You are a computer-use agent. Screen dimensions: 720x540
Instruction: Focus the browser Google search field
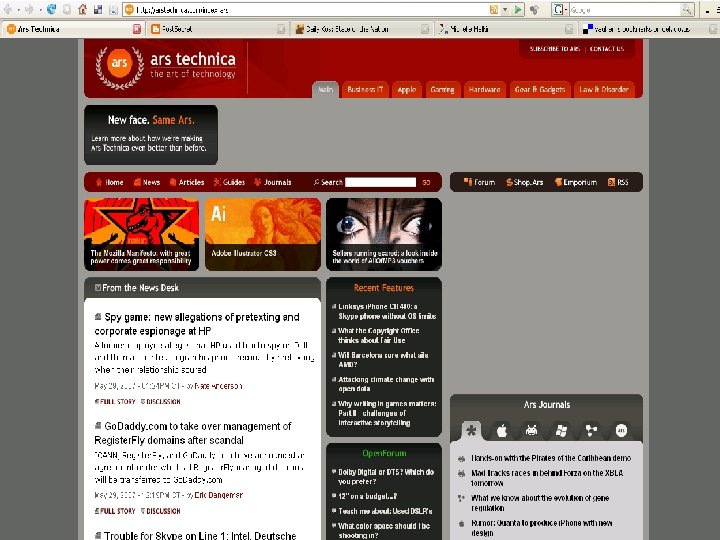(x=625, y=10)
